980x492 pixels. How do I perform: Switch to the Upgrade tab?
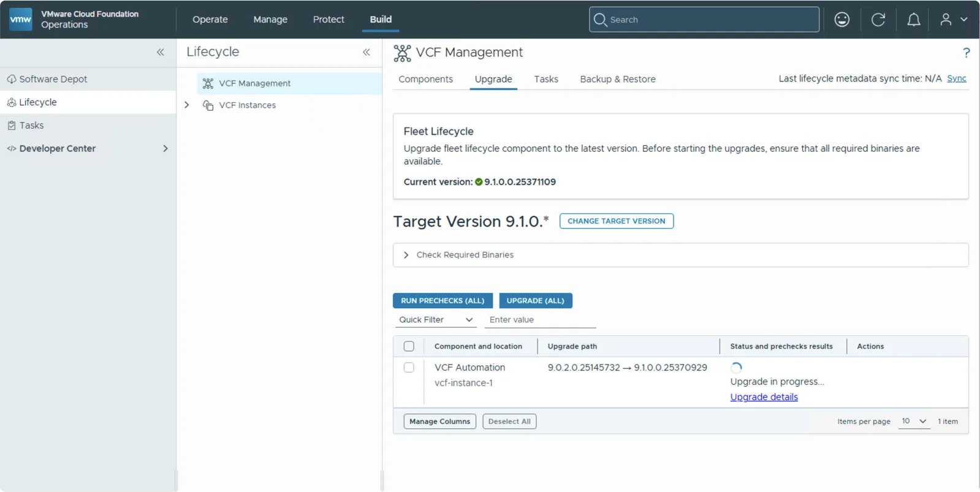pyautogui.click(x=493, y=79)
